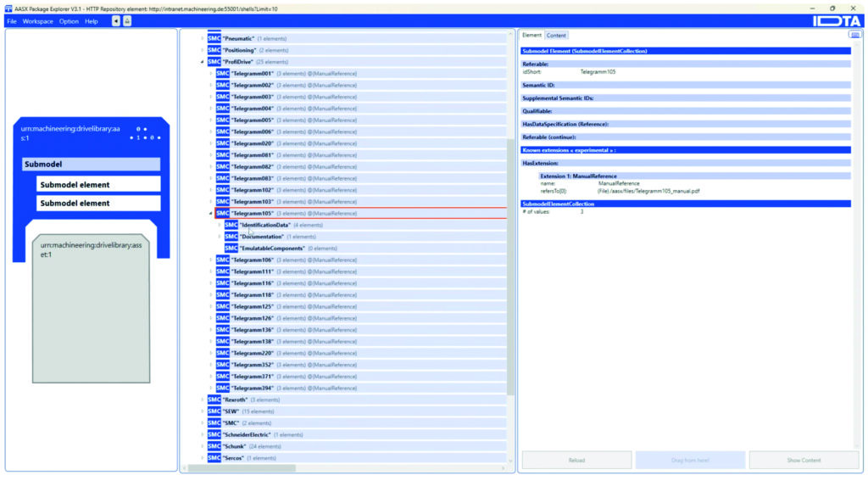868x492 pixels.
Task: Click the SMC icon of Telegramm220
Action: coord(223,352)
